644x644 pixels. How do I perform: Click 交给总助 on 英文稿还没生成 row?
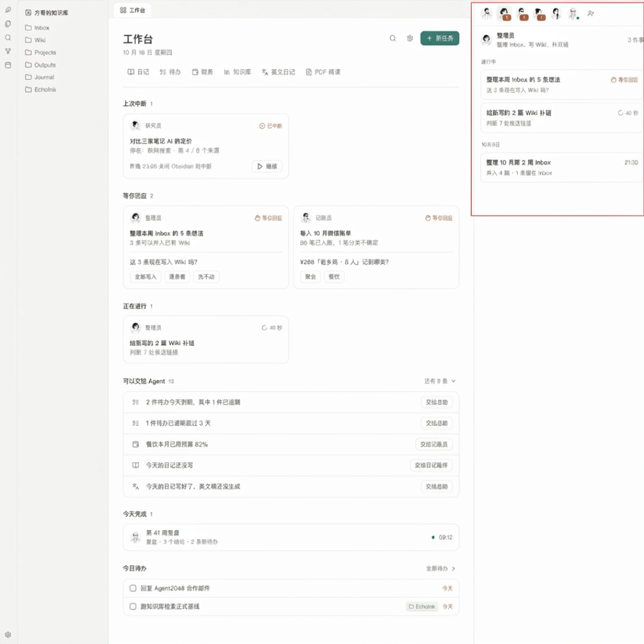pyautogui.click(x=436, y=487)
